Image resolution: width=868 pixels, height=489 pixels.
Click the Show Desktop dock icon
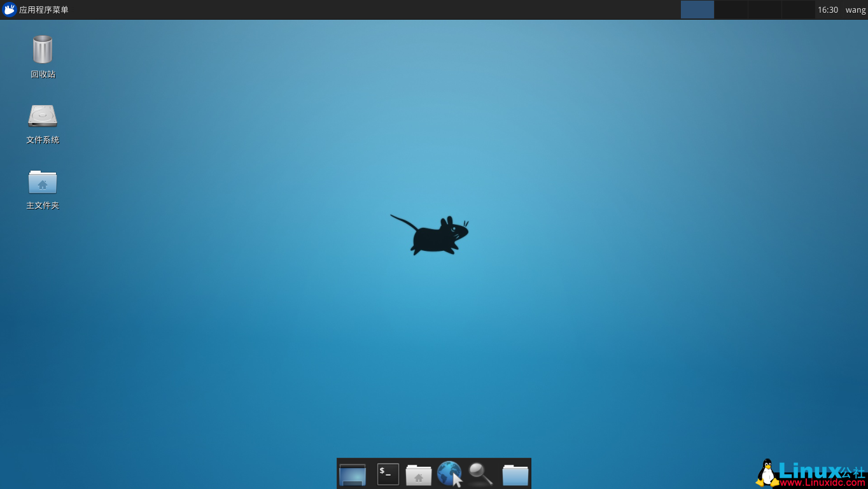pyautogui.click(x=353, y=474)
